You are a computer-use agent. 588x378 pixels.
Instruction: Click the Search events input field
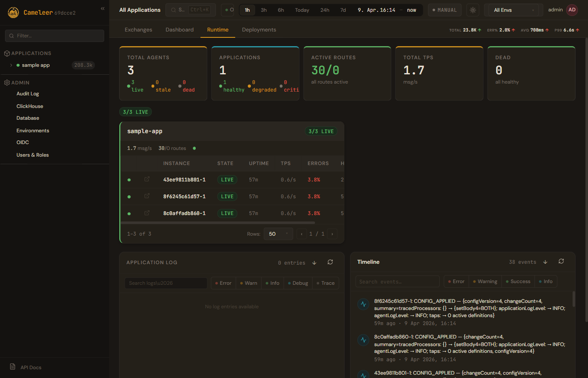397,281
